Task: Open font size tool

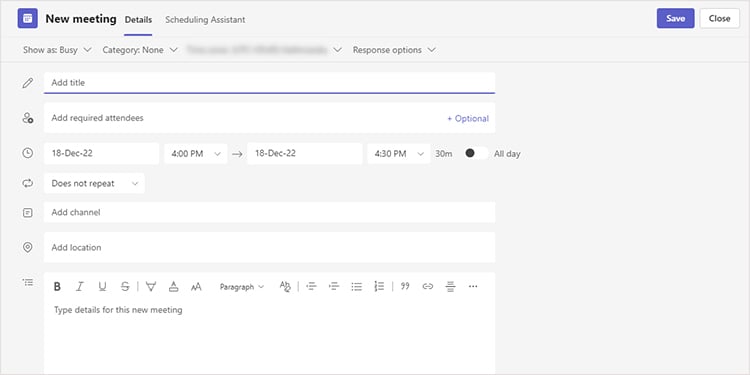Action: (196, 287)
